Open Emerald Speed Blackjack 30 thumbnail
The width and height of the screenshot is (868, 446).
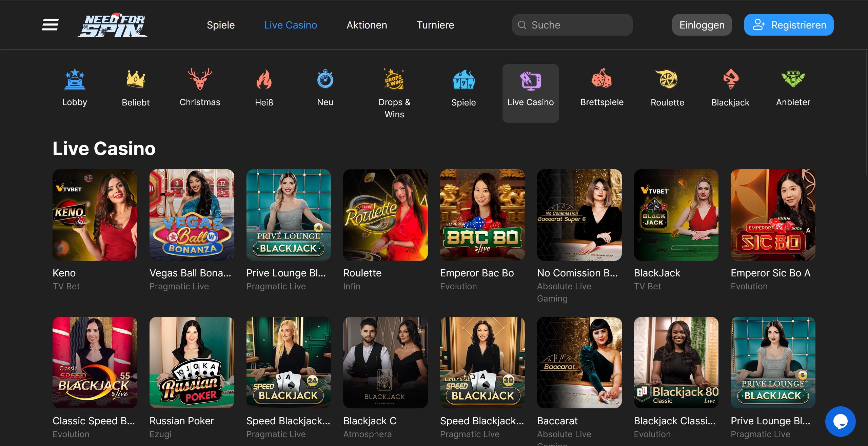(x=482, y=363)
